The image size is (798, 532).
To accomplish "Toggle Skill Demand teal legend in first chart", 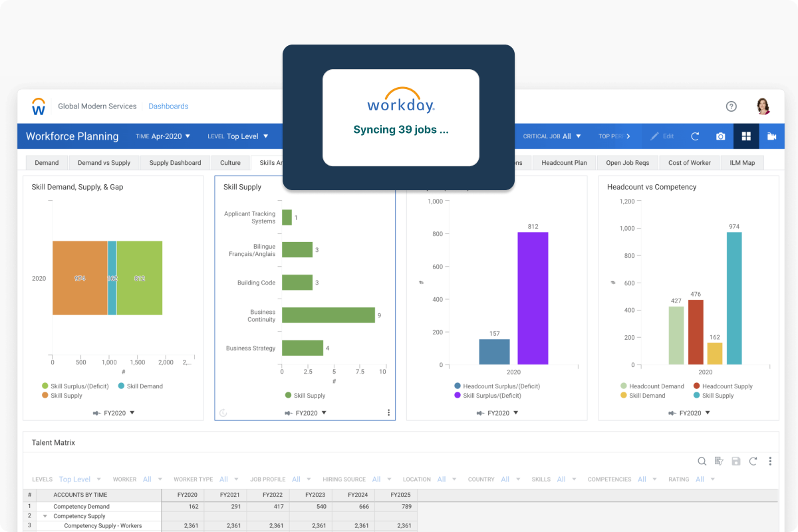I will [x=140, y=386].
